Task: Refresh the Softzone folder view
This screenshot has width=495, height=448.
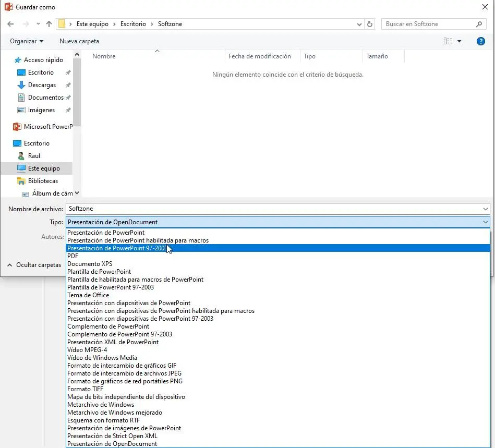Action: (x=370, y=24)
